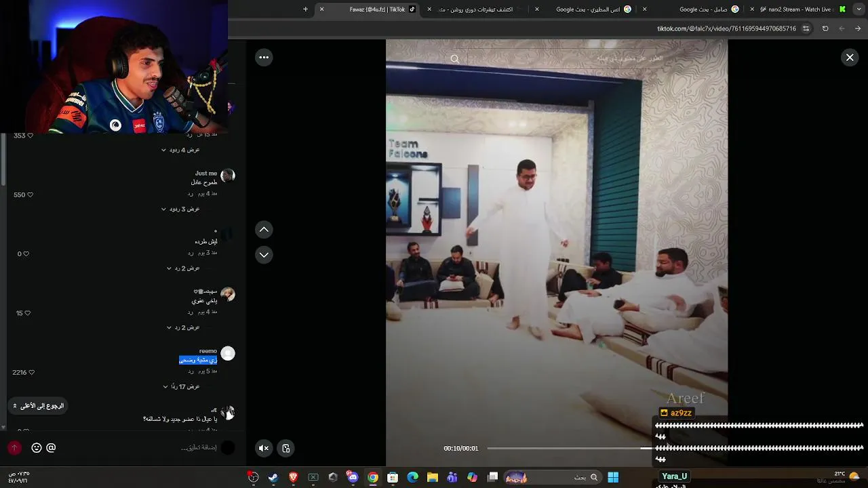Insert a mention with the @ icon
Image resolution: width=868 pixels, height=488 pixels.
51,448
